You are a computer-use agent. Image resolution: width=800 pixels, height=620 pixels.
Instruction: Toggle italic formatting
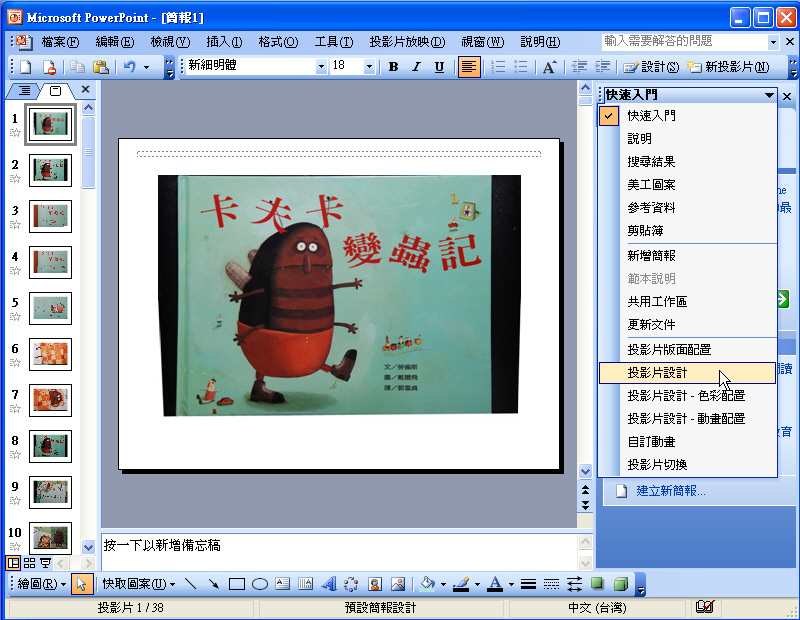(x=416, y=67)
